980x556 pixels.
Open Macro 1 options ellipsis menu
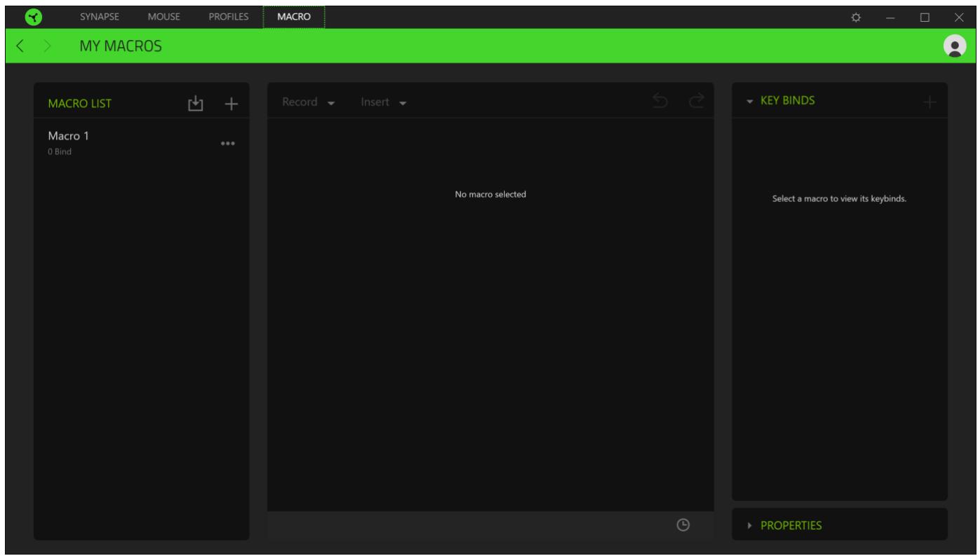(x=228, y=143)
